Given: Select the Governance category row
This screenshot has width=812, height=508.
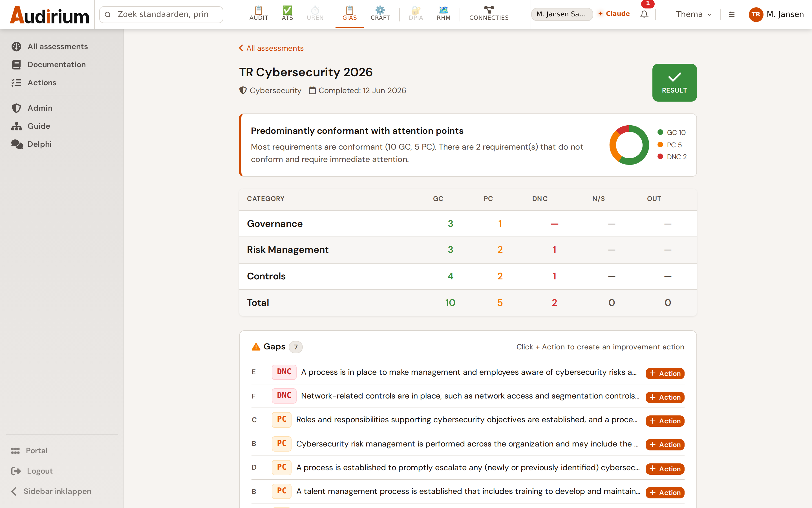Looking at the screenshot, I should (468, 224).
